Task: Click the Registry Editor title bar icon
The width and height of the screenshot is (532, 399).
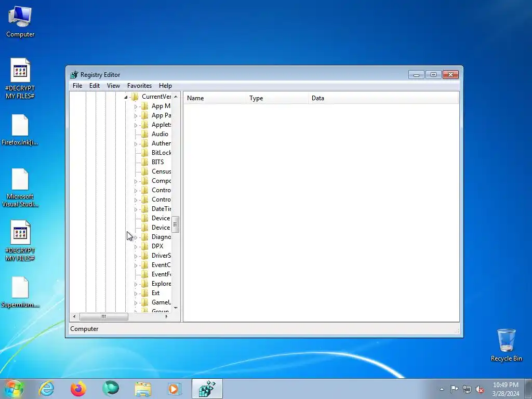Action: (74, 75)
